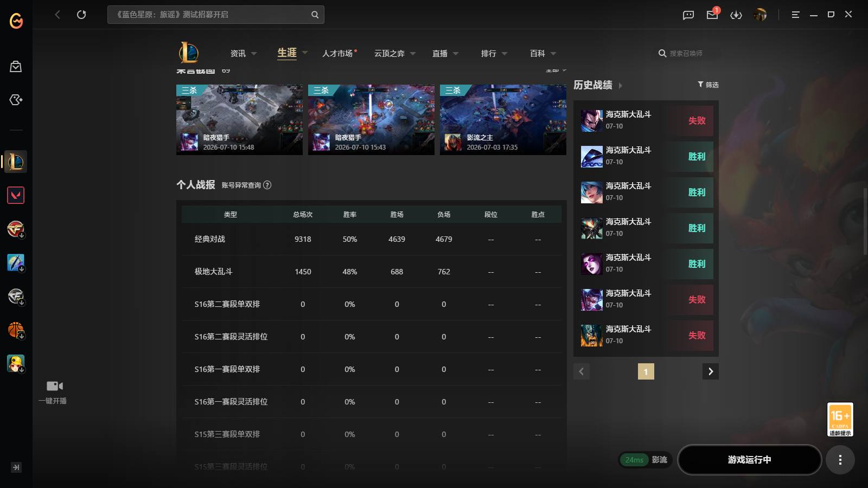Open the 暗夜猎手 15:48 triple kill screenshot
This screenshot has width=868, height=488.
tap(239, 120)
